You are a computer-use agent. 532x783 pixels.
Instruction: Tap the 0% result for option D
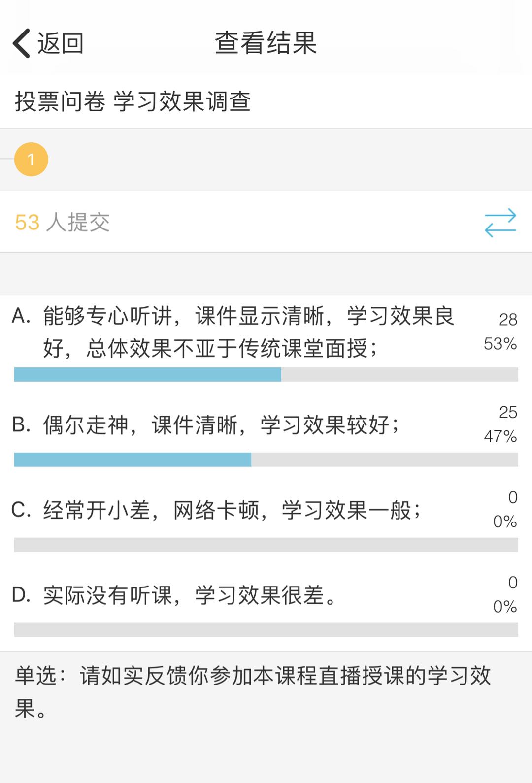click(x=504, y=607)
